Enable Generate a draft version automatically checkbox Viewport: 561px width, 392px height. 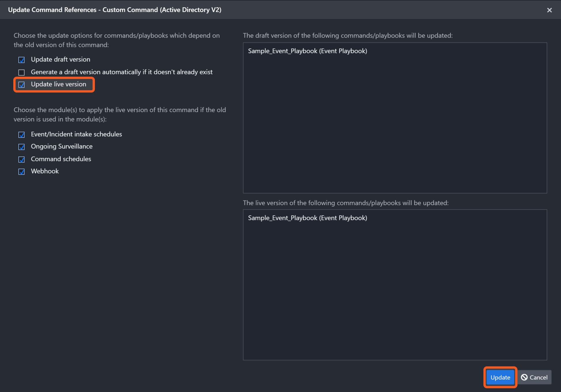[x=22, y=72]
